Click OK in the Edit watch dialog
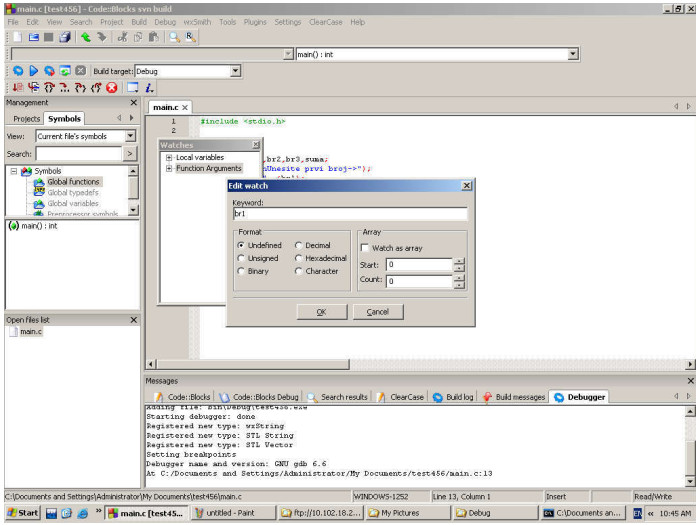696x525 pixels. point(321,312)
